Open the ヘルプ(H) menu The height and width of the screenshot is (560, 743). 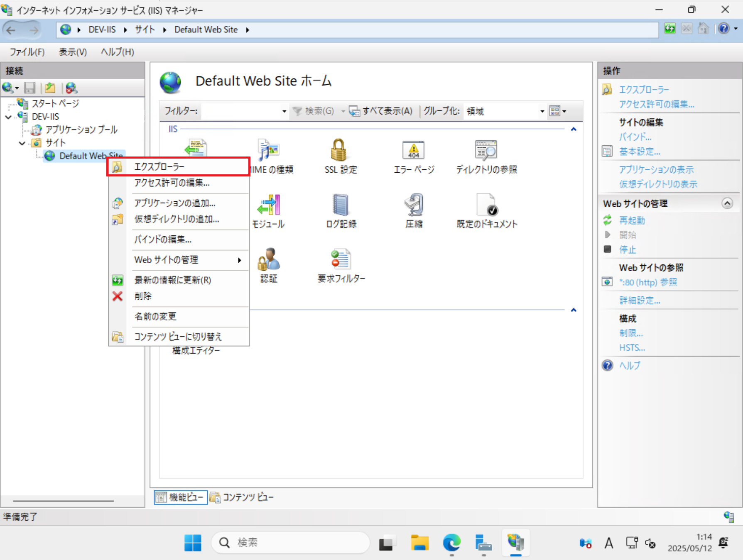118,52
